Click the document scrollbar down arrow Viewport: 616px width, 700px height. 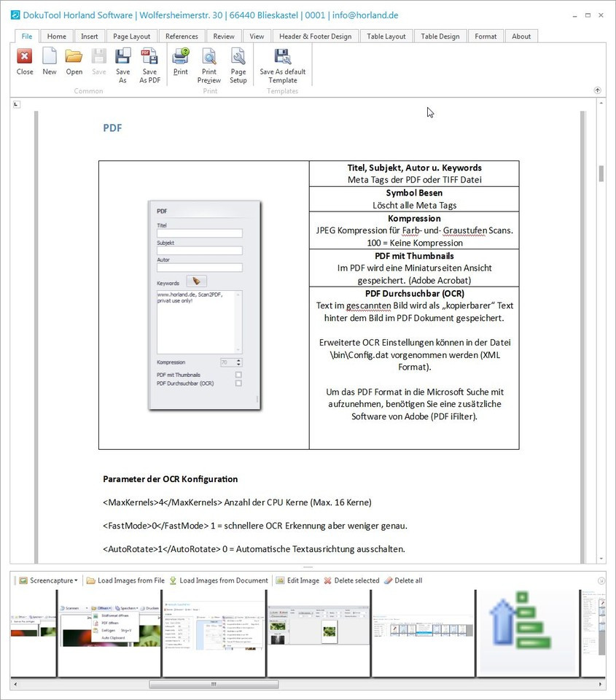tap(601, 559)
